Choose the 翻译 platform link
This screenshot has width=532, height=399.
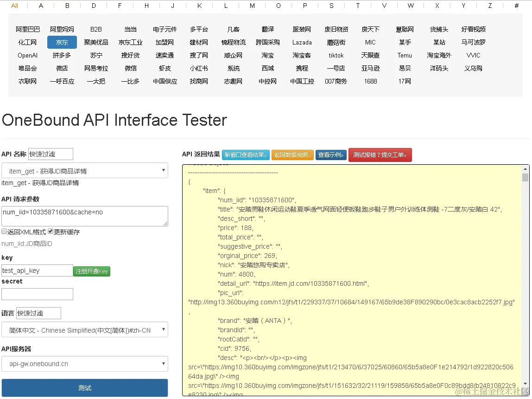(268, 29)
